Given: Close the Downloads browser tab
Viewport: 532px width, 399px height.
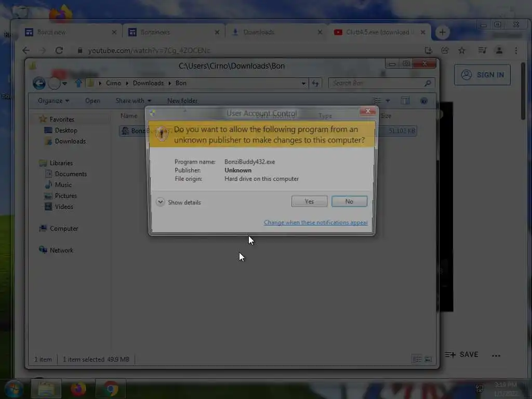Looking at the screenshot, I should coord(320,32).
